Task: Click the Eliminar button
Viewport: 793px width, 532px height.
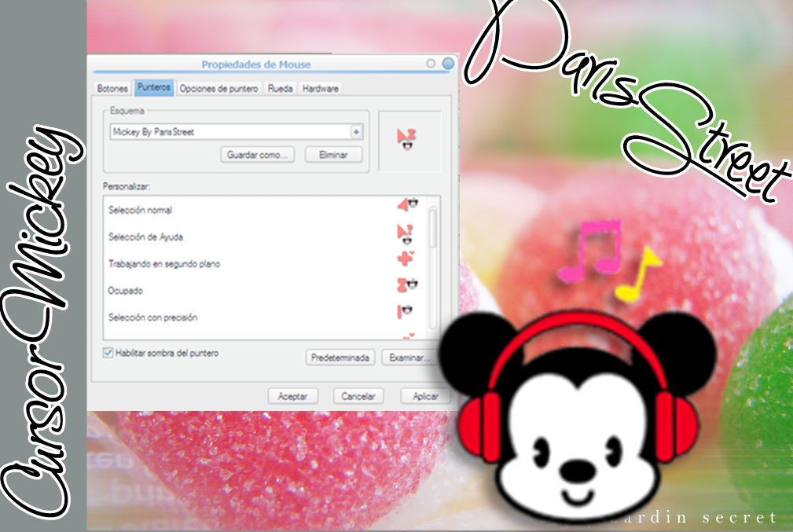Action: [x=332, y=155]
